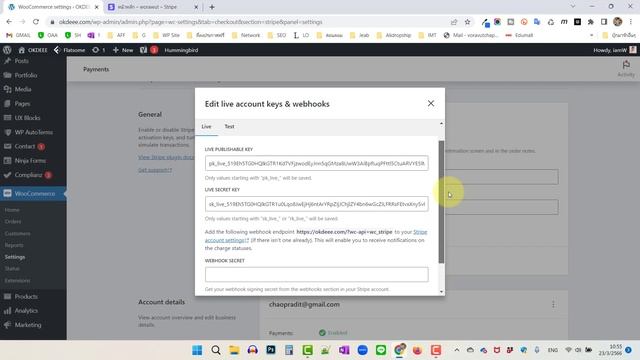Open Portfolio in WordPress sidebar
Screen dimensions: 640x360
tap(26, 75)
